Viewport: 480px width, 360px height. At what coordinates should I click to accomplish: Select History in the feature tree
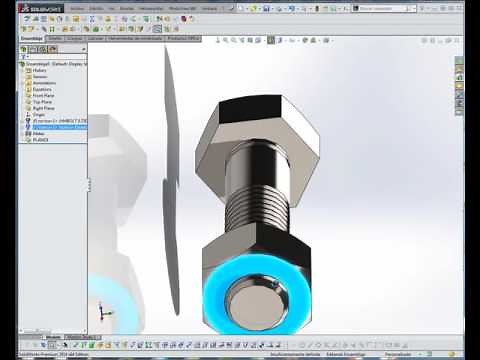click(39, 70)
